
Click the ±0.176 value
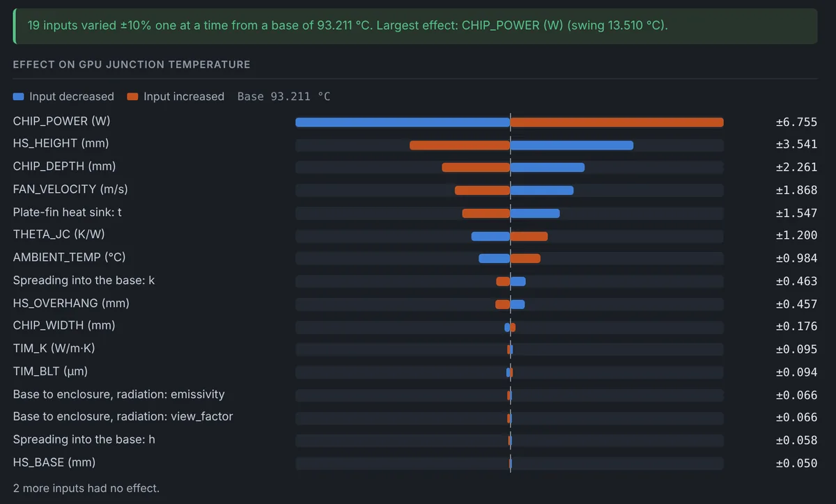pos(796,326)
